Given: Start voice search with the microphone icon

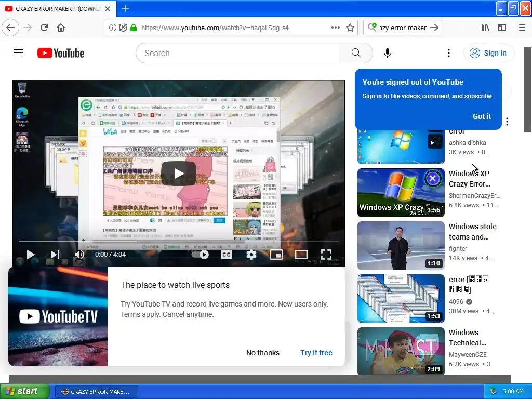Looking at the screenshot, I should (387, 53).
